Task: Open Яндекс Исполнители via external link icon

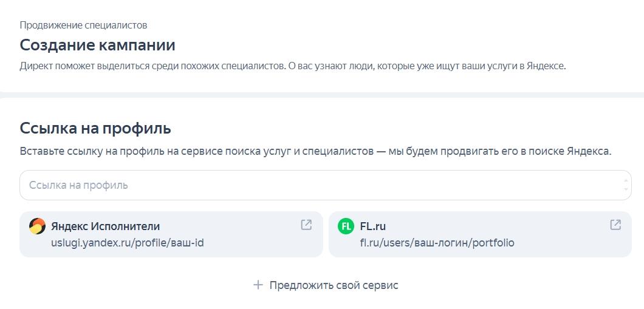Action: point(306,225)
